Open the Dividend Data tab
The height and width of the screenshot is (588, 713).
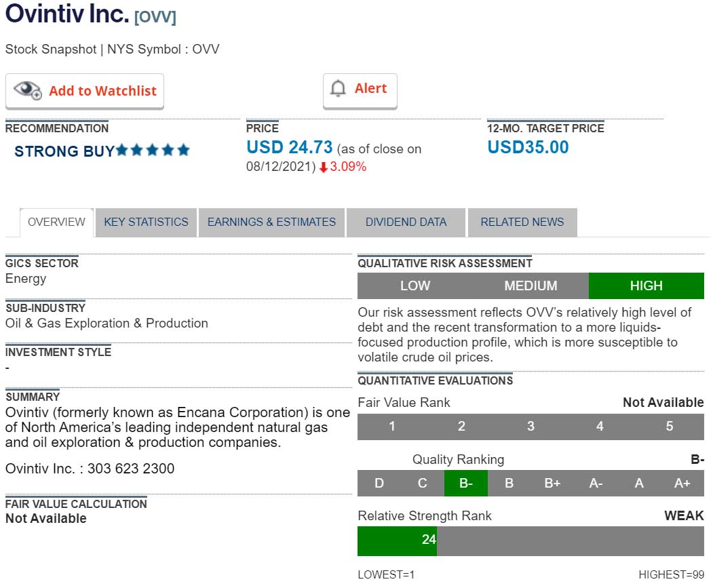(x=406, y=222)
